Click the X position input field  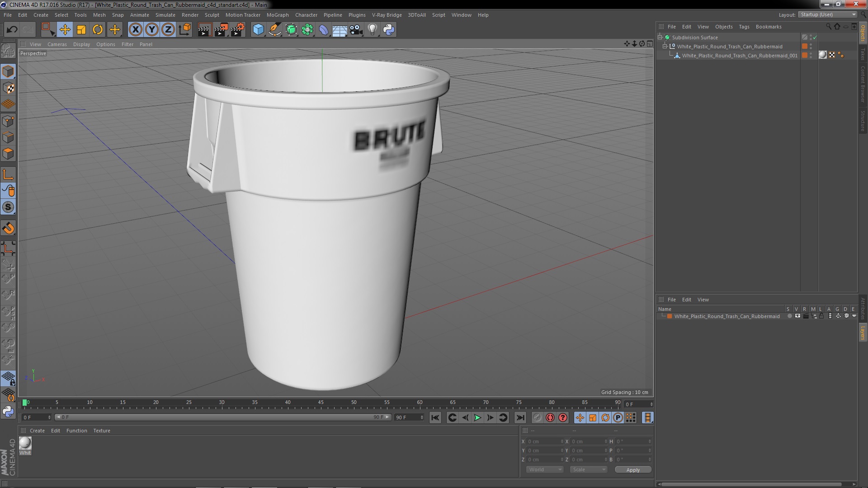545,441
